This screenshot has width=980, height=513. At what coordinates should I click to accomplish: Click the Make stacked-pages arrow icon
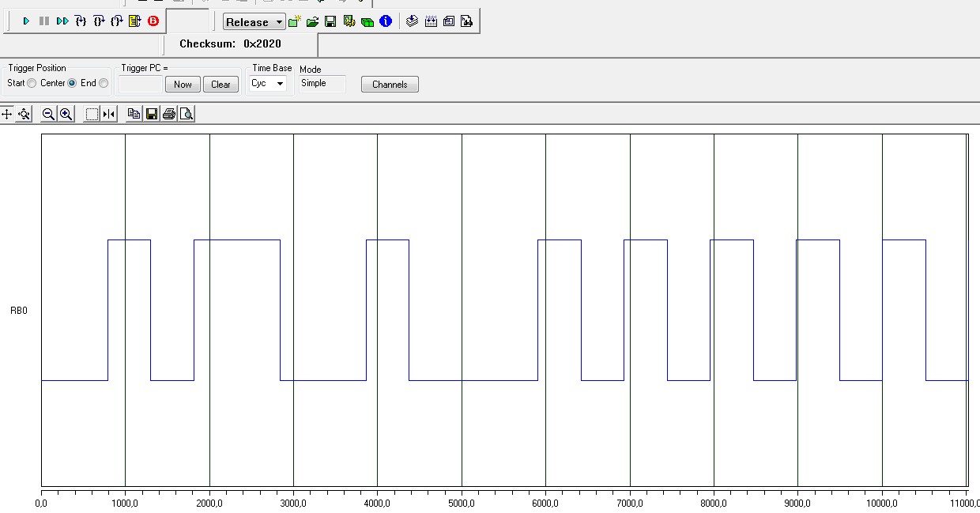pos(412,21)
